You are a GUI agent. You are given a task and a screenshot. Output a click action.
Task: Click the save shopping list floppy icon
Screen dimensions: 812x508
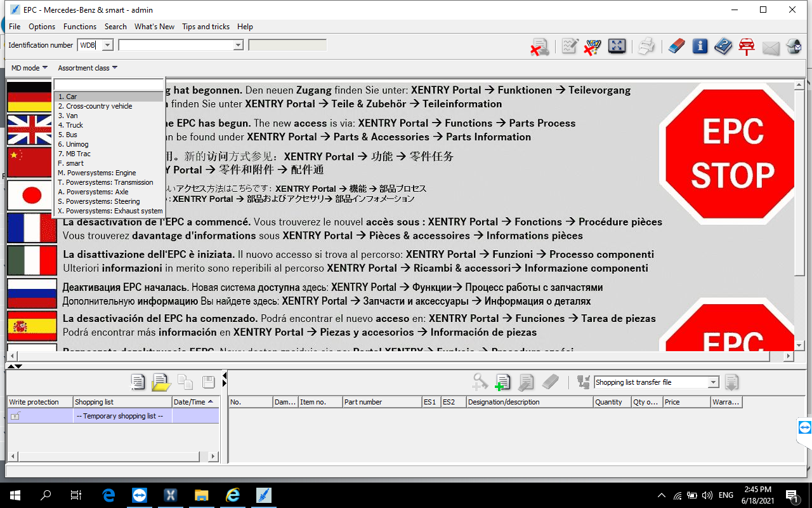[x=208, y=382]
